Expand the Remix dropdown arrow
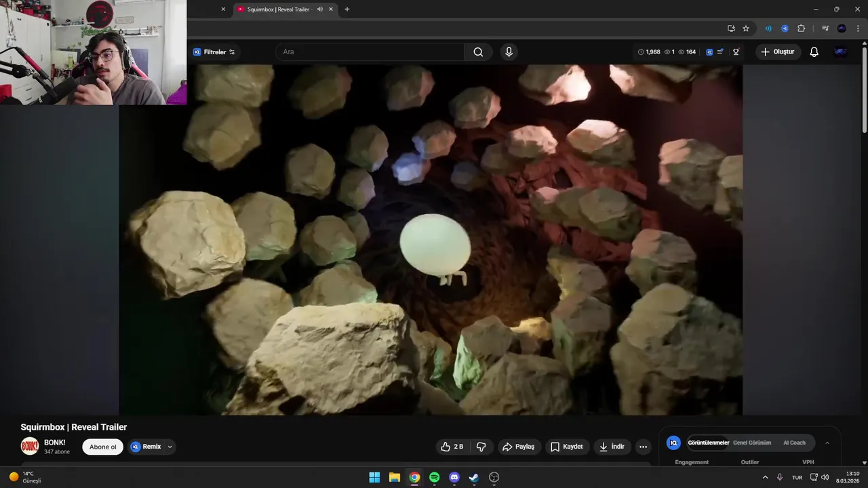Viewport: 868px width, 488px height. point(170,447)
